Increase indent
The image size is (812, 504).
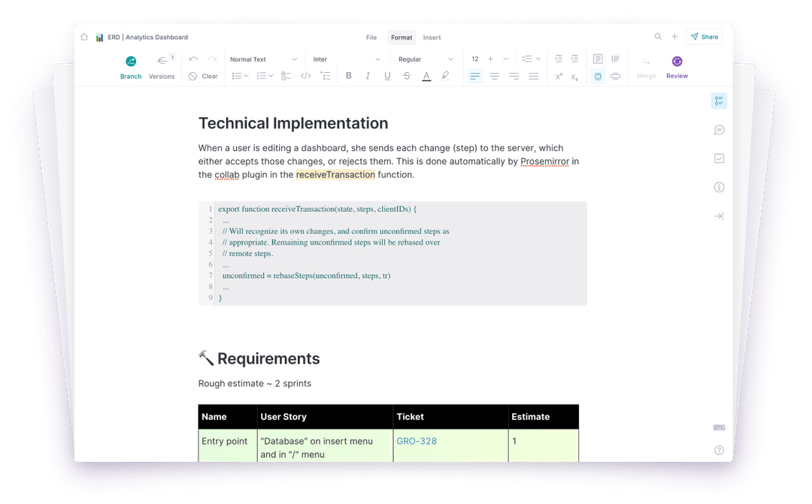pos(558,59)
